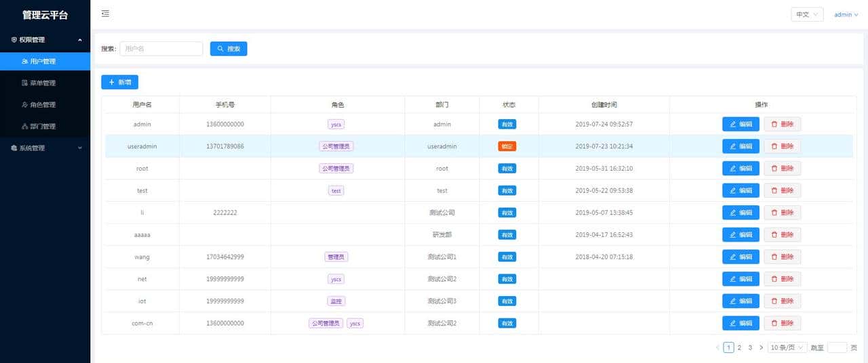Click phone number 13701789086
Image resolution: width=868 pixels, height=363 pixels.
point(225,146)
